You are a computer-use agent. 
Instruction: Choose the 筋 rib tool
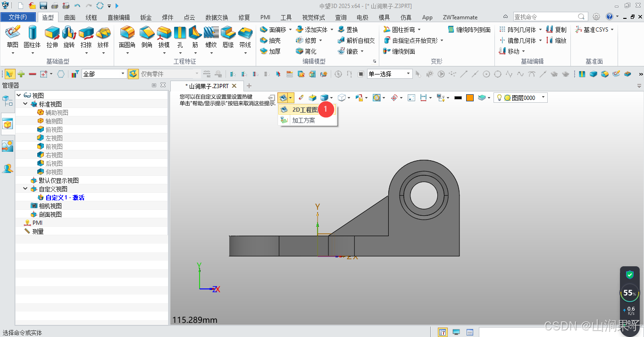click(195, 37)
